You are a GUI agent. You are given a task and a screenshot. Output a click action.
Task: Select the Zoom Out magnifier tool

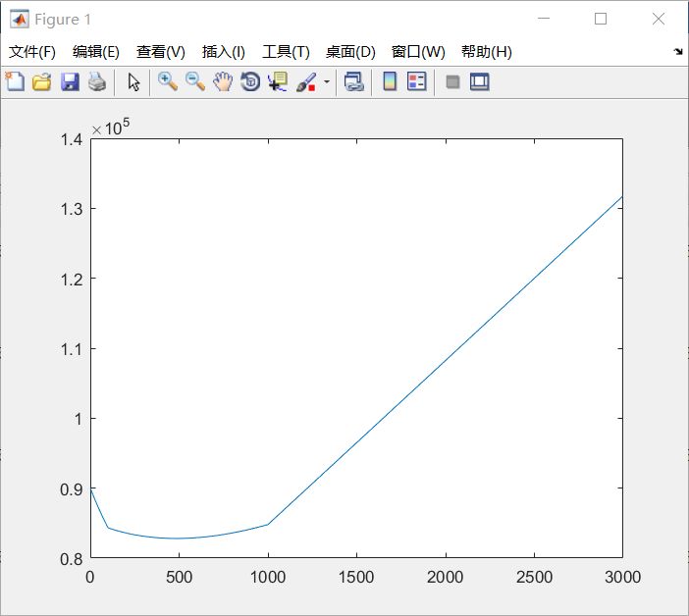click(195, 82)
